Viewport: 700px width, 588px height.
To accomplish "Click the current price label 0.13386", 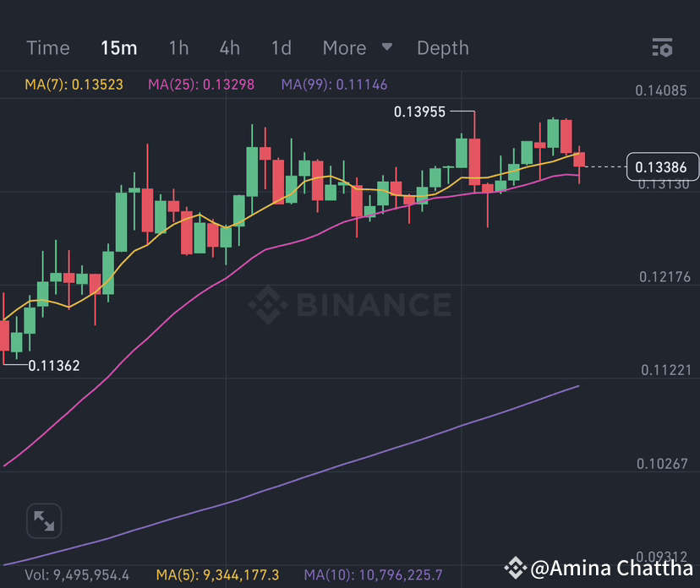I will [663, 168].
